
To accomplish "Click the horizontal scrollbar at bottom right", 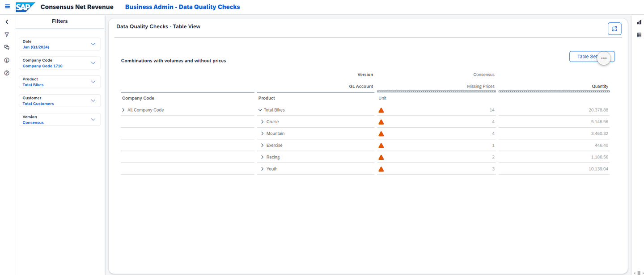I will tap(639, 273).
